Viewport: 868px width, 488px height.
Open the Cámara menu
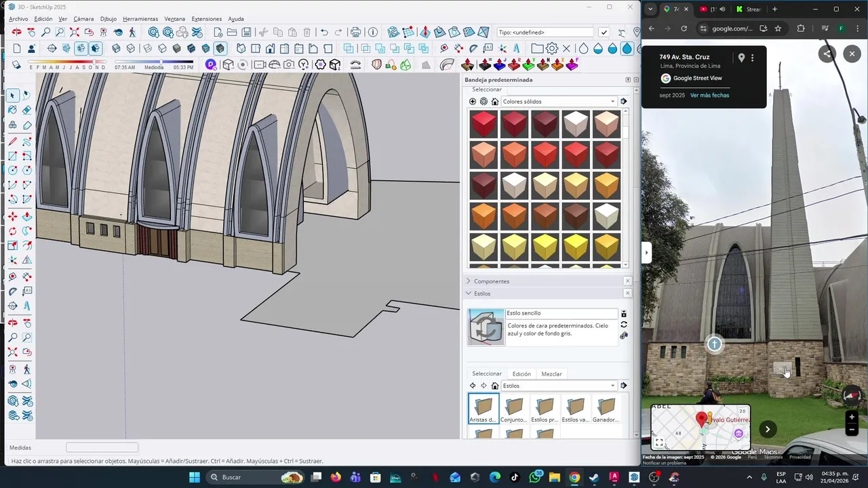point(83,19)
